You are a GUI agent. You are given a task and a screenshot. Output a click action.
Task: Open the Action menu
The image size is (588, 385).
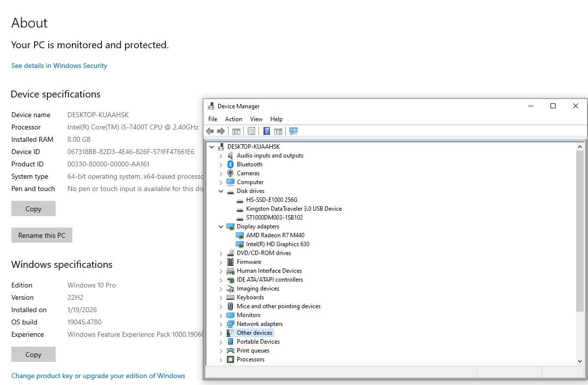[x=233, y=119]
